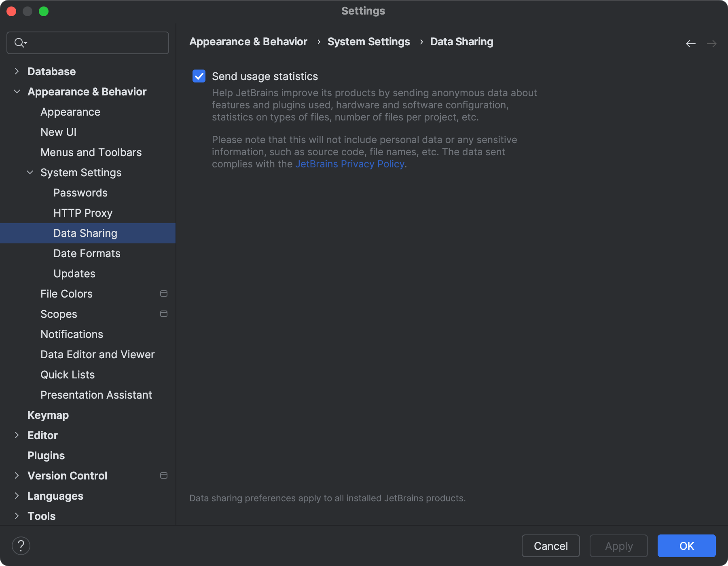Screen dimensions: 728x566
Task: Click the project icon beside Version Control
Action: [163, 476]
